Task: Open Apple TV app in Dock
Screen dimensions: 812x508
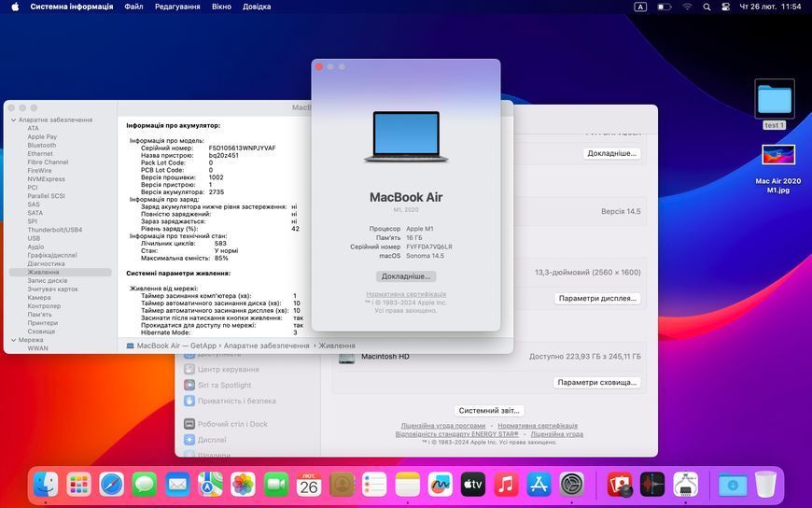Action: [473, 485]
